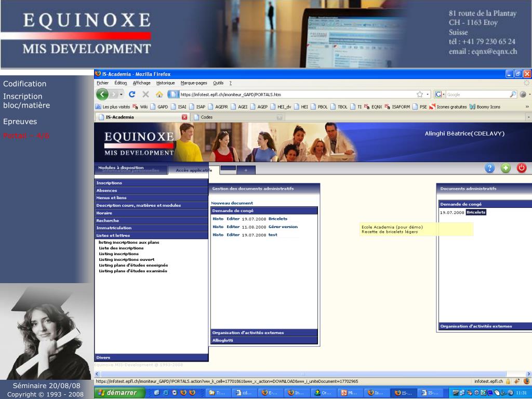Viewport: 532px width, 399px height.
Task: Click the stop loading X icon
Action: click(x=145, y=95)
